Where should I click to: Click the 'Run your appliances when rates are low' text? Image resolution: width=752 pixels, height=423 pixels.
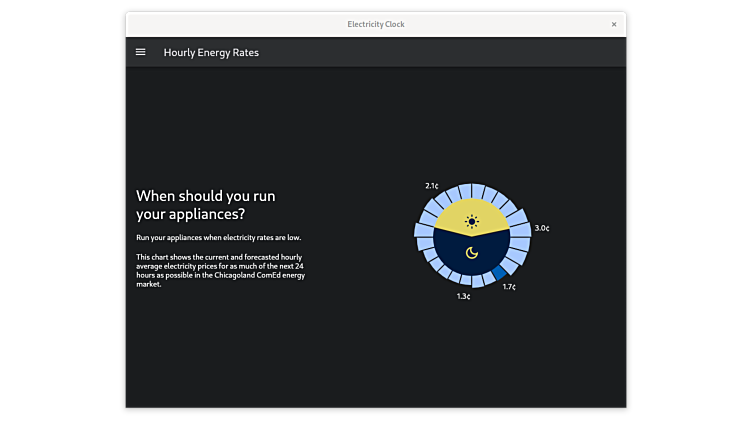click(x=218, y=237)
